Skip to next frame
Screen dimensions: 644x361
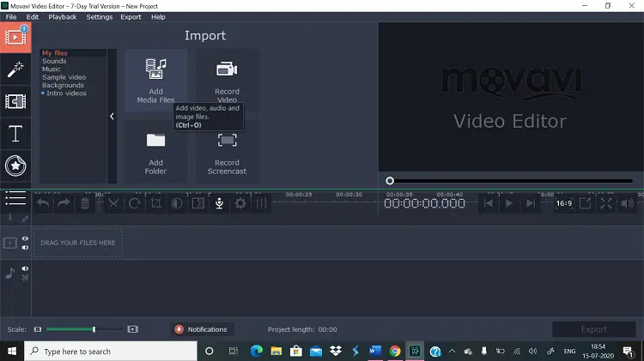pyautogui.click(x=531, y=203)
